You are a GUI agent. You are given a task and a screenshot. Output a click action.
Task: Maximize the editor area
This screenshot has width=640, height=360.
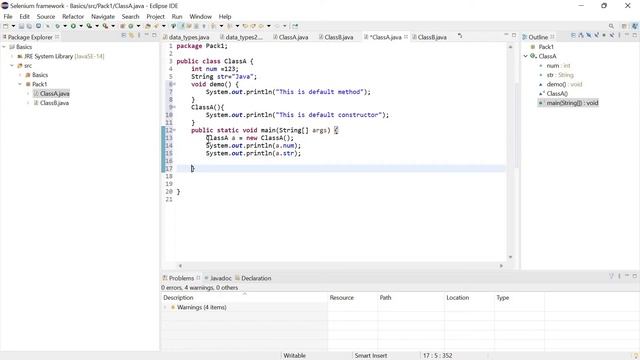point(514,36)
